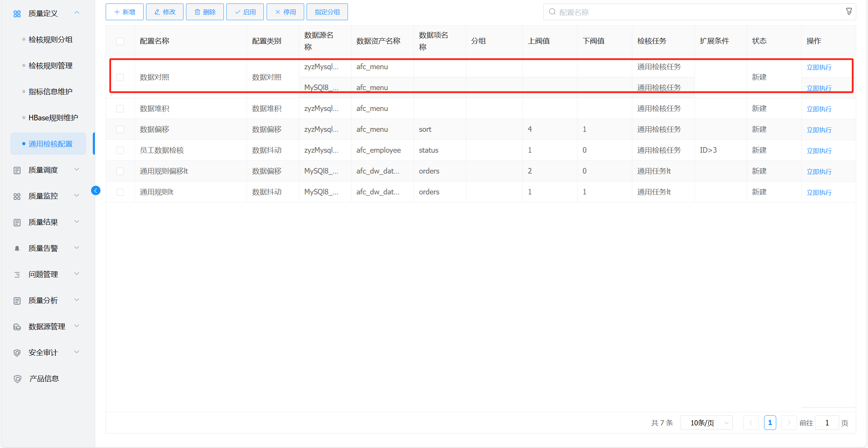Click the 质量监控 grid icon

(17, 196)
